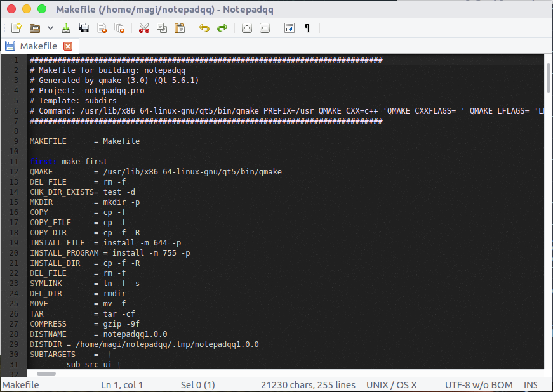
Task: Click the Open file folder icon
Action: 34,28
